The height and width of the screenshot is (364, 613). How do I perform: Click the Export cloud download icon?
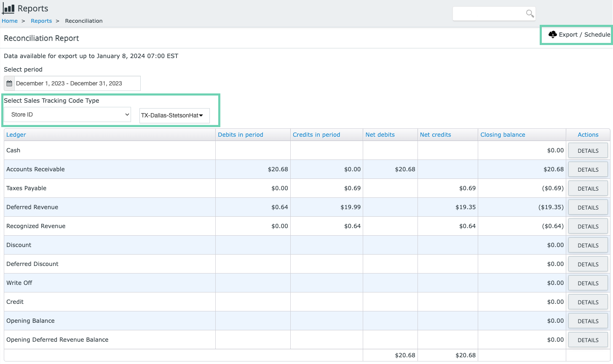pyautogui.click(x=552, y=35)
